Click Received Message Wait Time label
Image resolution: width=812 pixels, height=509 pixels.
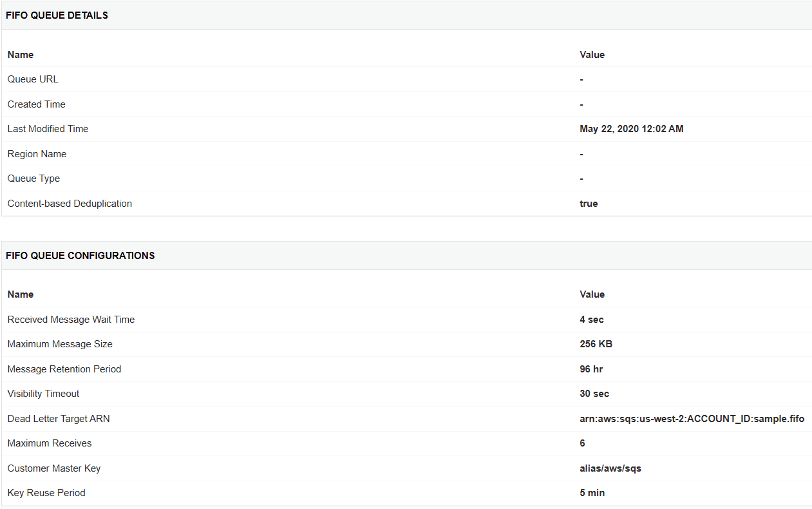[x=71, y=320]
